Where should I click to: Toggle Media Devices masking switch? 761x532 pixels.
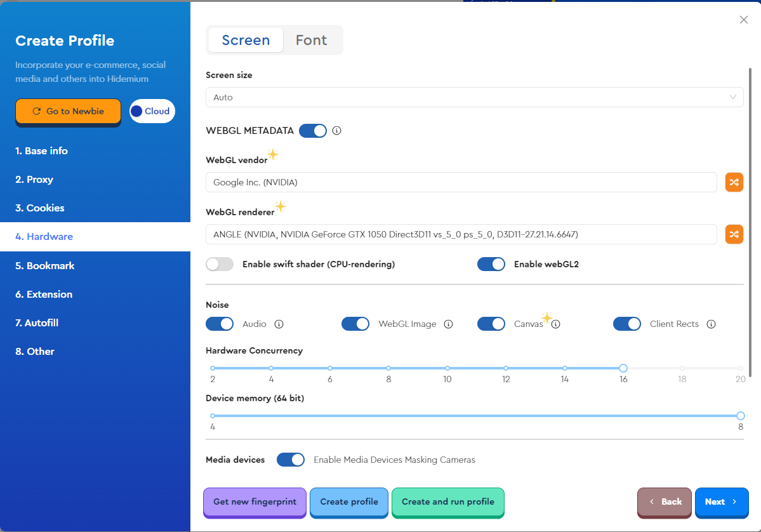[291, 460]
